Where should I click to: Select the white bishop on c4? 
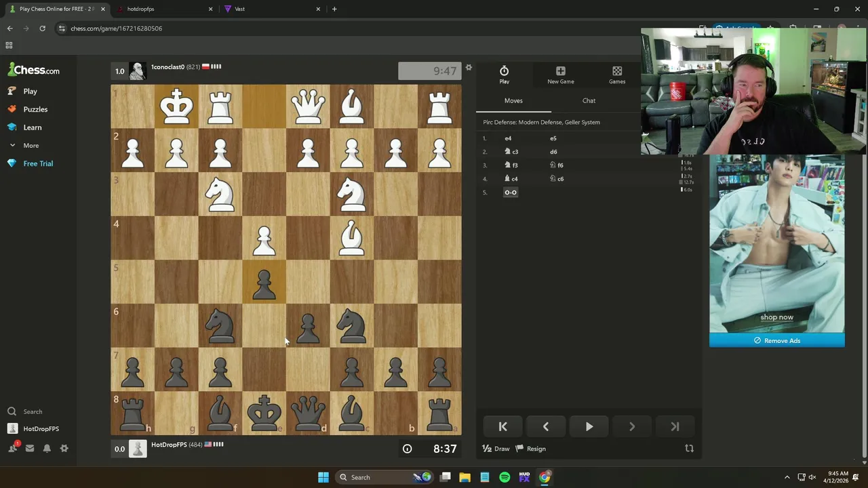(x=351, y=238)
